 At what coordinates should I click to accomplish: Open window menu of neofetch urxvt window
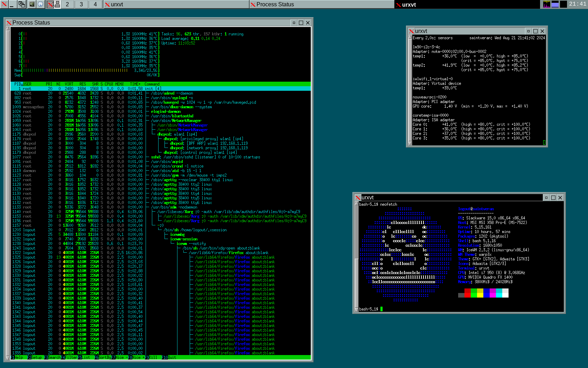[x=358, y=198]
